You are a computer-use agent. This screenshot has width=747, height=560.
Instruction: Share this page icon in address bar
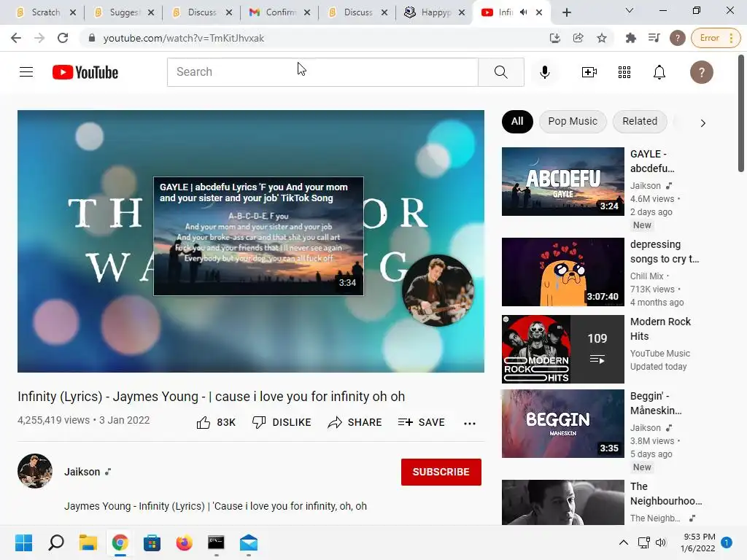(x=578, y=38)
